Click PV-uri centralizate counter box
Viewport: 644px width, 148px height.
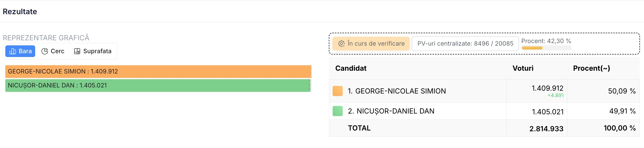click(465, 44)
